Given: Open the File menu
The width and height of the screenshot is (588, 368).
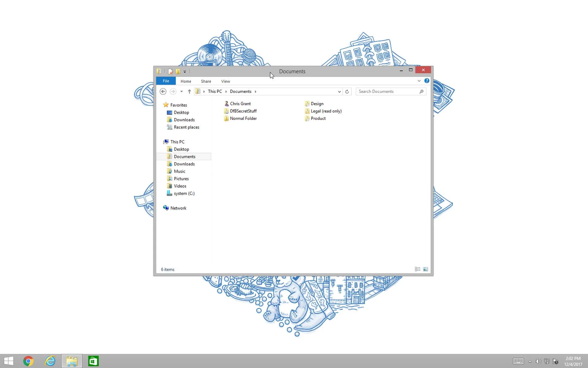Looking at the screenshot, I should pyautogui.click(x=165, y=81).
